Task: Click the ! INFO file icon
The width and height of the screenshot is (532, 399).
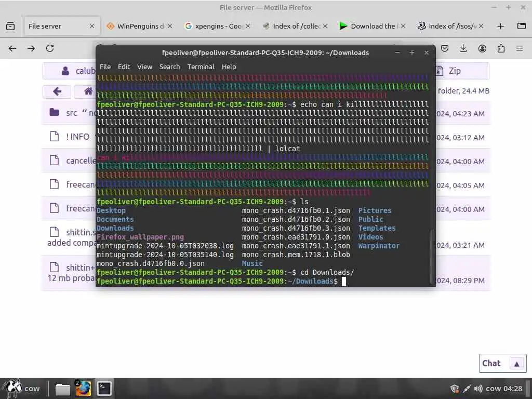Action: (x=54, y=137)
